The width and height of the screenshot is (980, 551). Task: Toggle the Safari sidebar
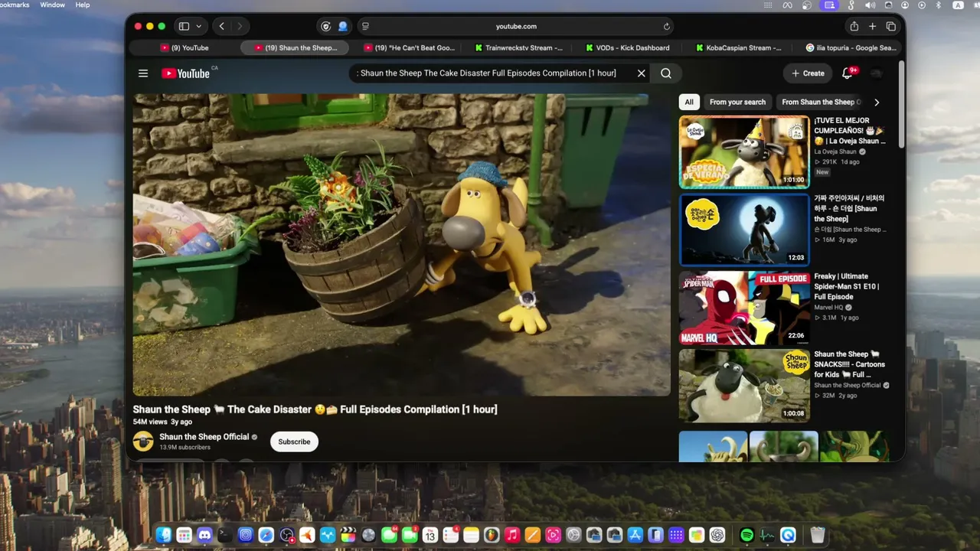(x=184, y=26)
